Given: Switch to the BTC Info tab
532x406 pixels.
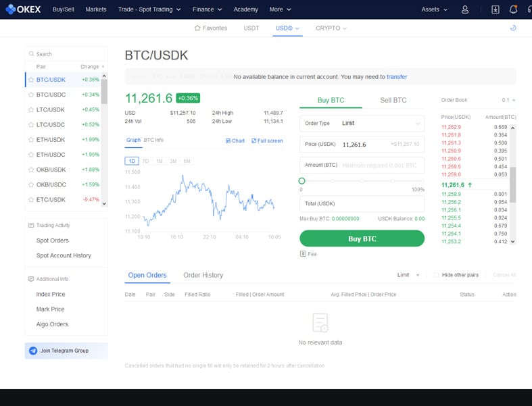Looking at the screenshot, I should click(x=153, y=140).
